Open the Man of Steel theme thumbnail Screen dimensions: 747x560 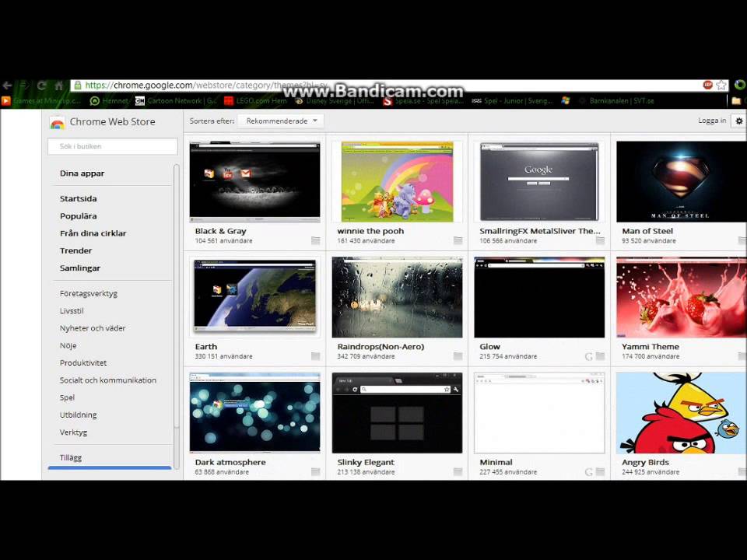point(682,181)
